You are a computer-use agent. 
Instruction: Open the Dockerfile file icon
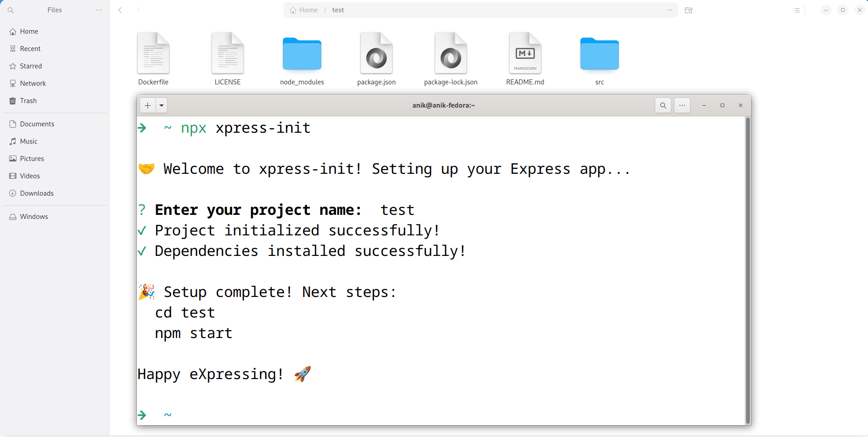[153, 53]
